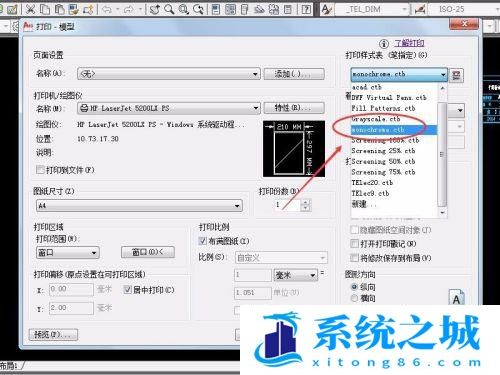Choose Grayscale.ctb from the list
The width and height of the screenshot is (500, 375).
pos(394,119)
